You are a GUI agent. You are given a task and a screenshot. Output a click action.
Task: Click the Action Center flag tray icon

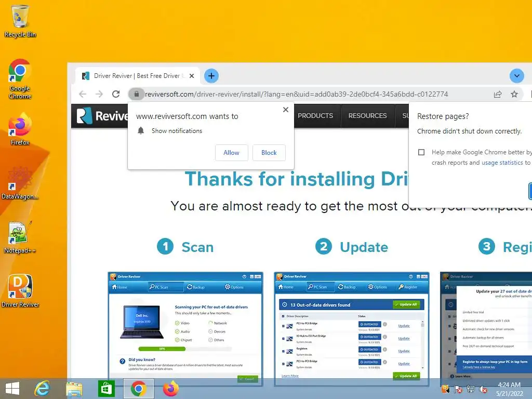pyautogui.click(x=458, y=389)
